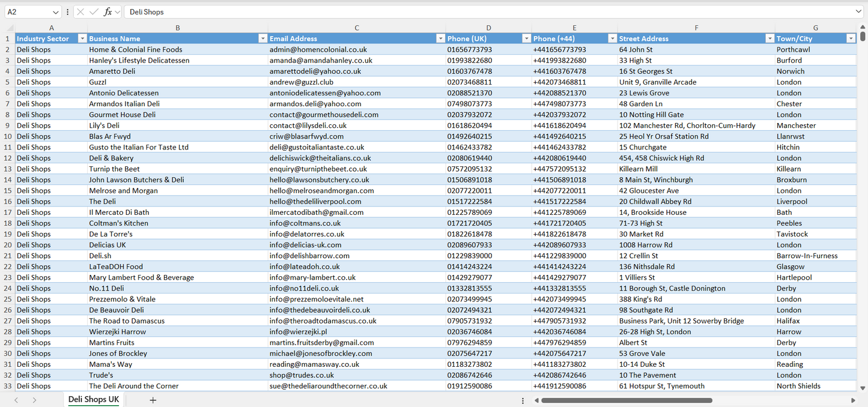The height and width of the screenshot is (407, 868).
Task: Select row 17 header
Action: pyautogui.click(x=7, y=212)
